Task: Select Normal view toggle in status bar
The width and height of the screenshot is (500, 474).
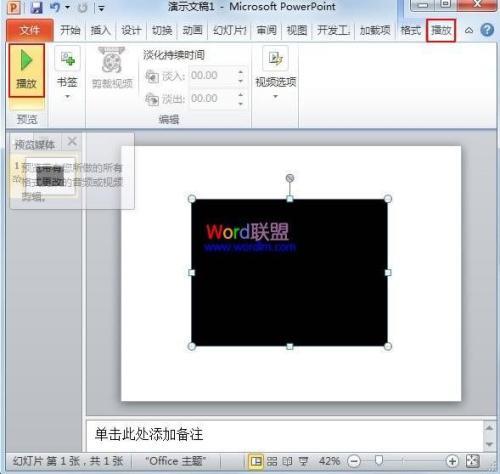Action: coord(256,461)
